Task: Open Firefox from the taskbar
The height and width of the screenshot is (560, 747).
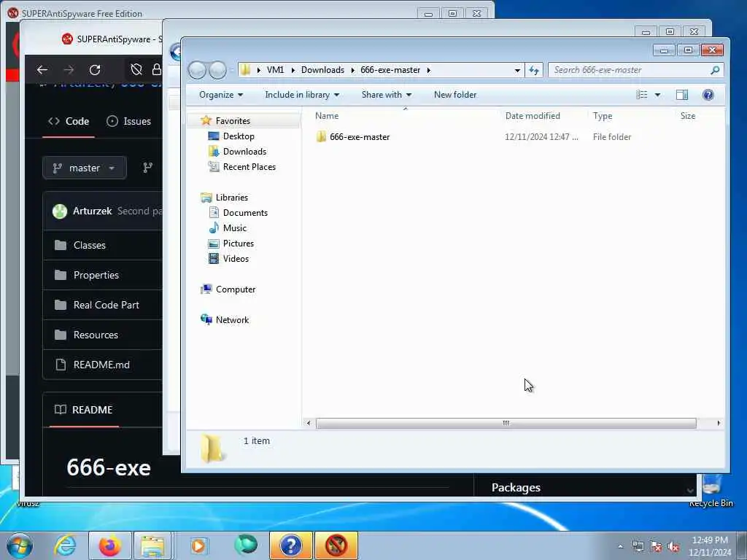Action: point(109,545)
